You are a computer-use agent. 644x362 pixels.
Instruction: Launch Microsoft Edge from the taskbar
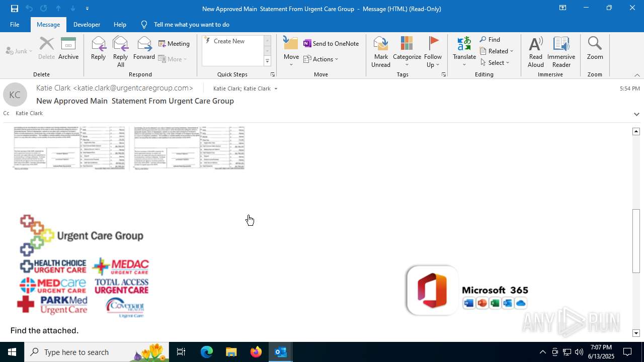(207, 352)
